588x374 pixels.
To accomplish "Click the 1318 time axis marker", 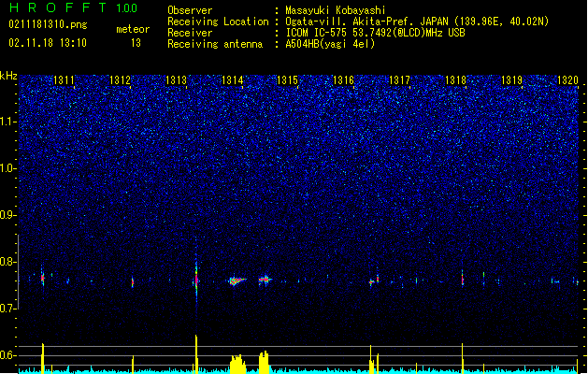I will click(x=455, y=80).
